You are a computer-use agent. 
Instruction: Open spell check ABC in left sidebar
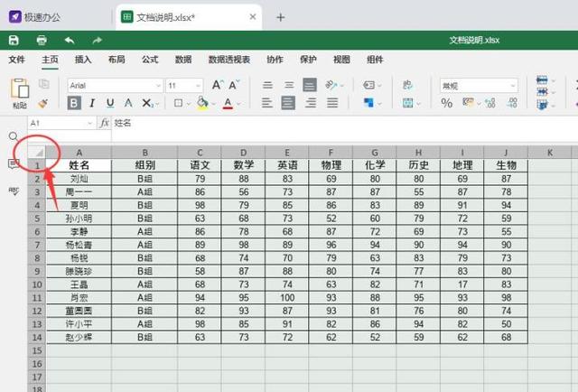[14, 191]
